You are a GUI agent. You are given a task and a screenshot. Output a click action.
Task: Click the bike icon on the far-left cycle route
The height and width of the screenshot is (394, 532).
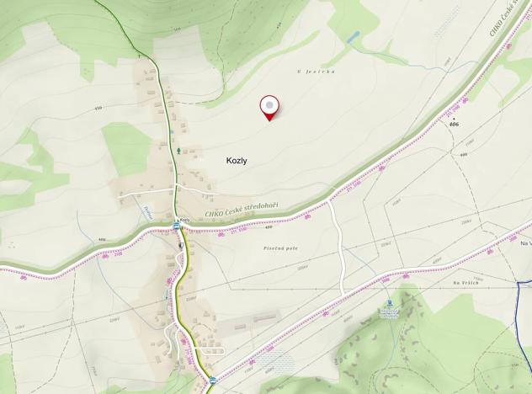(24, 278)
